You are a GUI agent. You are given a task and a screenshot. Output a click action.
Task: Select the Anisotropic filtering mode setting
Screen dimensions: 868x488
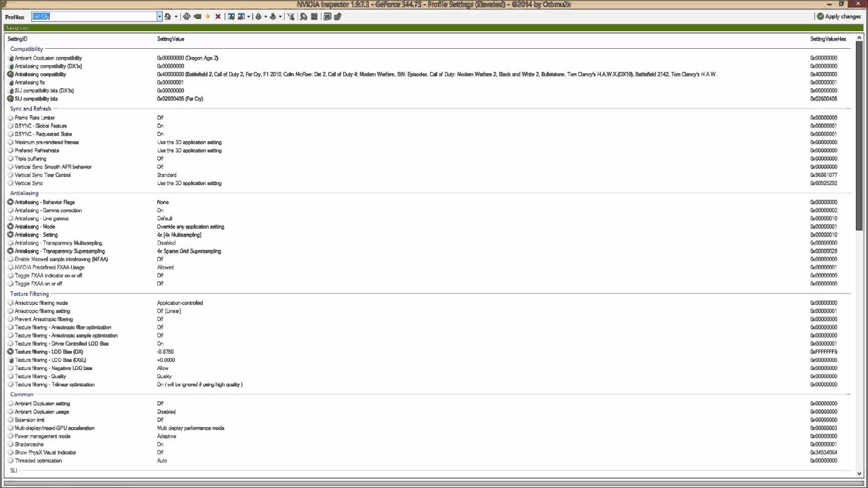tap(41, 303)
